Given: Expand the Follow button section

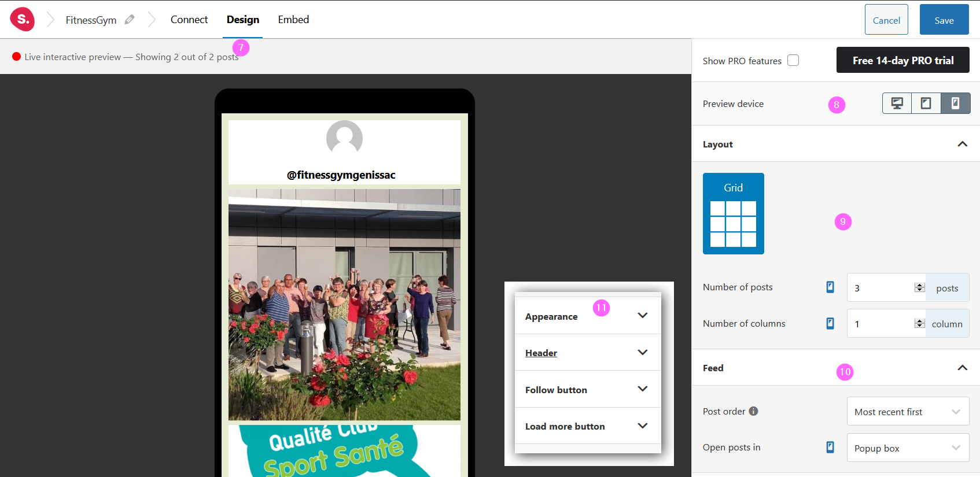Looking at the screenshot, I should (588, 389).
